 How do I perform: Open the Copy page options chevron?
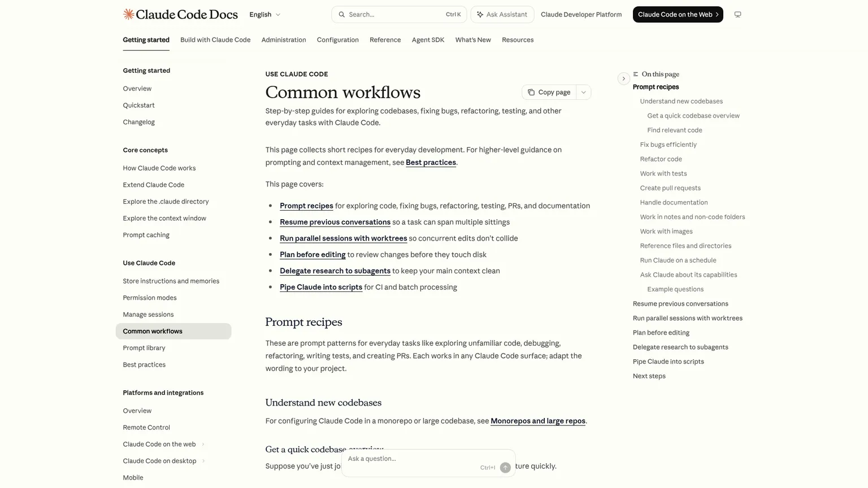pos(584,92)
